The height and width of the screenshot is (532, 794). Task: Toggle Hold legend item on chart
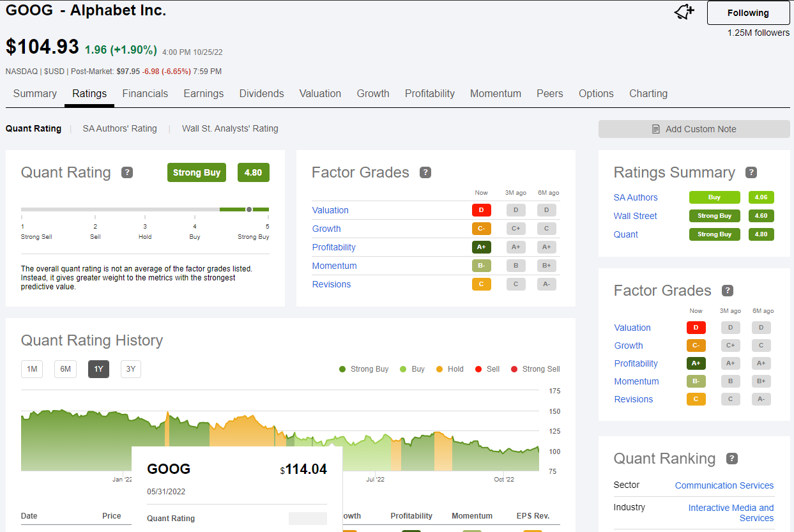pos(450,369)
